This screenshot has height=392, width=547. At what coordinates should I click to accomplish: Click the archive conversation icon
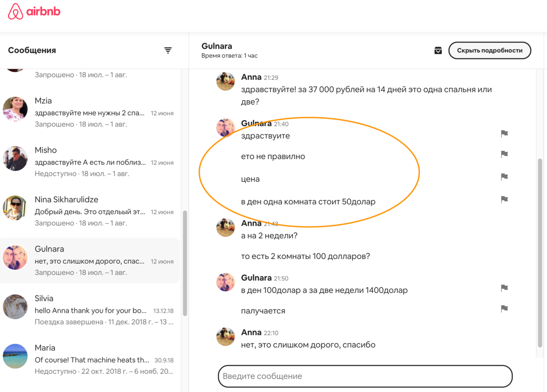pos(438,50)
